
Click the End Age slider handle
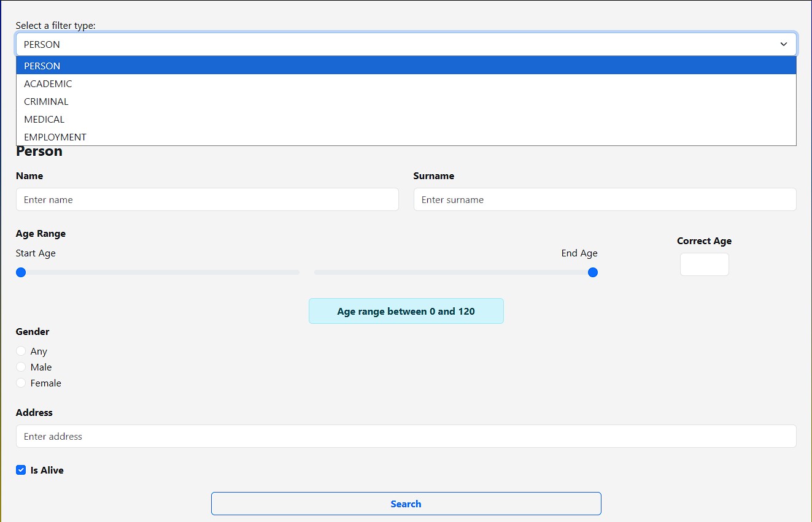(x=593, y=272)
